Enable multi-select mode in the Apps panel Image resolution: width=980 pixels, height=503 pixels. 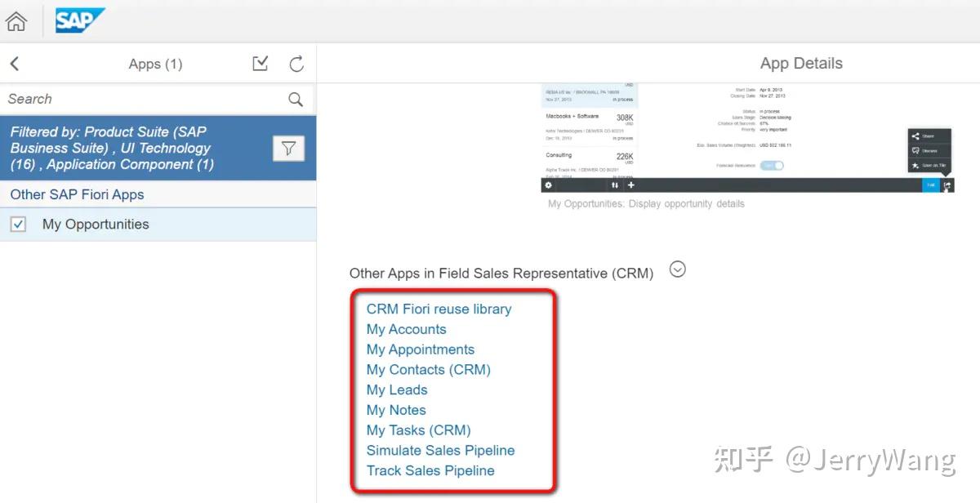[x=260, y=63]
